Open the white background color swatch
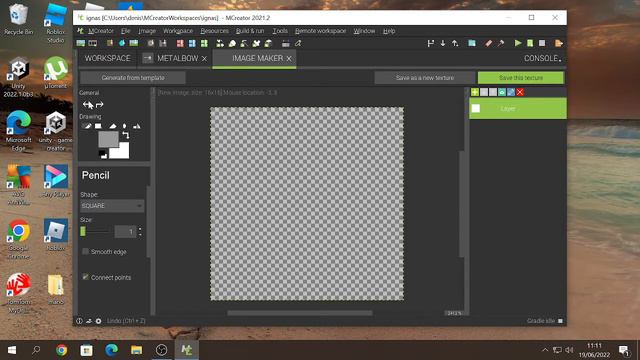Image resolution: width=640 pixels, height=360 pixels. point(119,150)
